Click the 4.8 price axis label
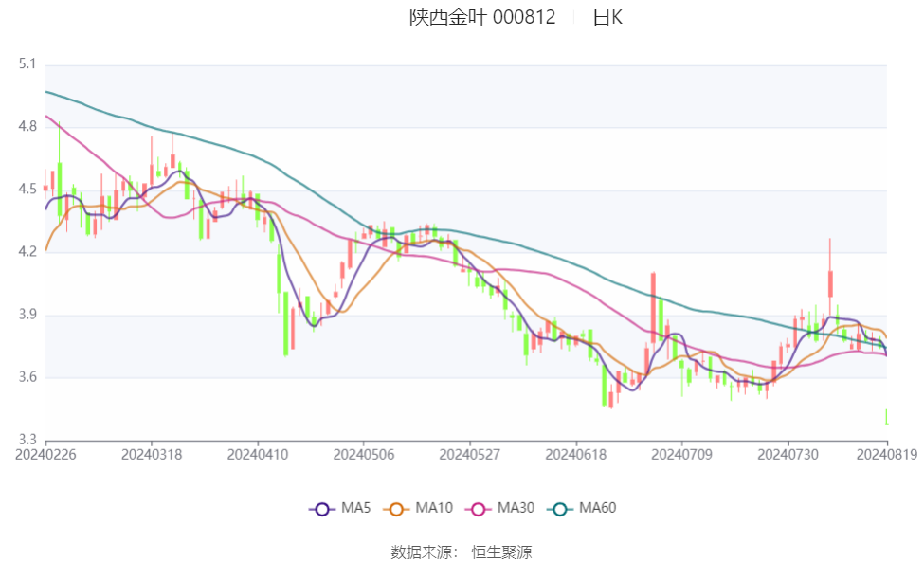 (x=27, y=126)
